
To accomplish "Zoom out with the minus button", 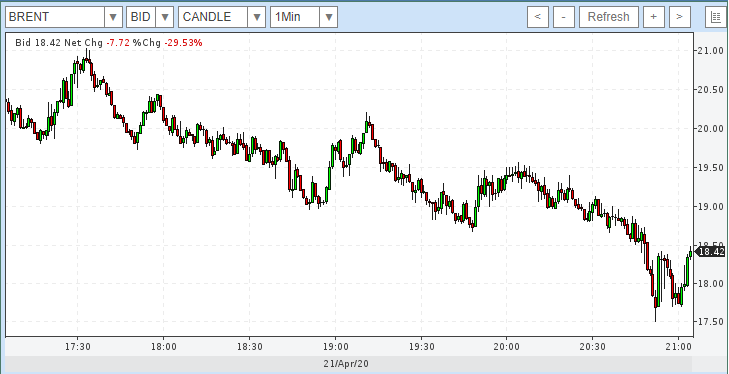I will tap(564, 17).
